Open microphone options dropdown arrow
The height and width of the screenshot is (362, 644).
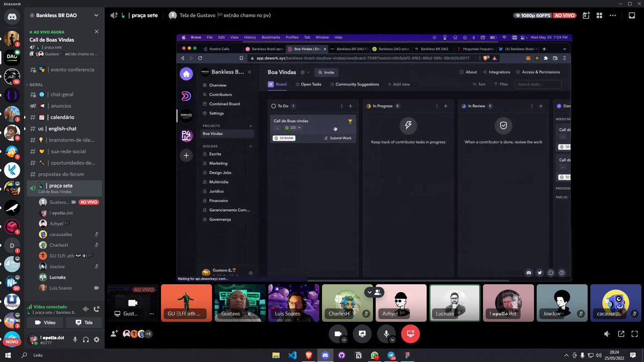[x=392, y=339]
